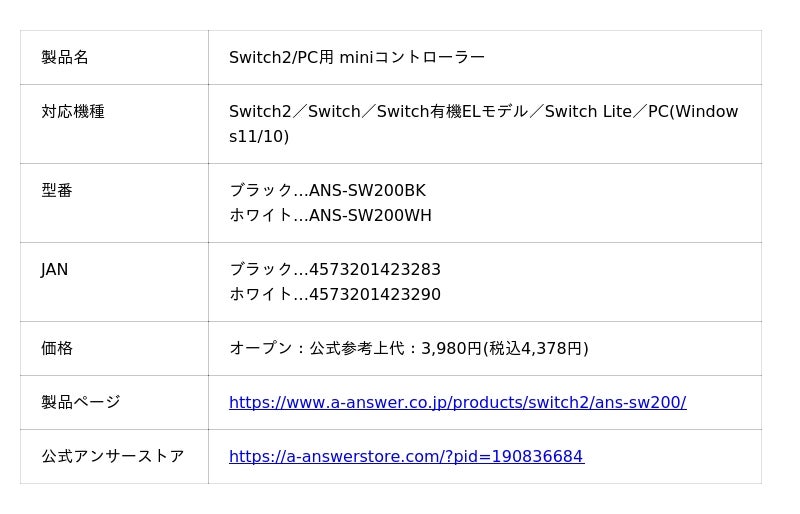
Task: Click the 公式アンサーストア row label
Action: 113,456
